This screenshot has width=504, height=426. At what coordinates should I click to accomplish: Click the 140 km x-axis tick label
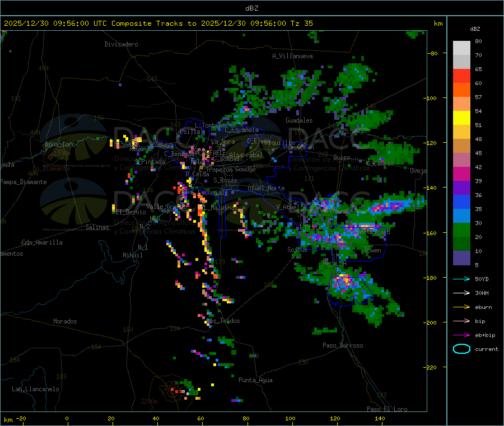click(x=380, y=418)
